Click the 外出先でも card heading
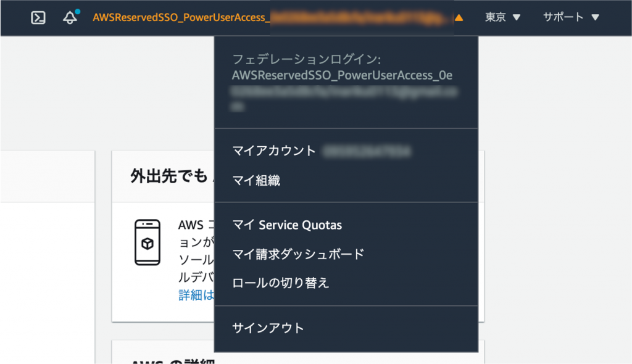 pos(170,176)
